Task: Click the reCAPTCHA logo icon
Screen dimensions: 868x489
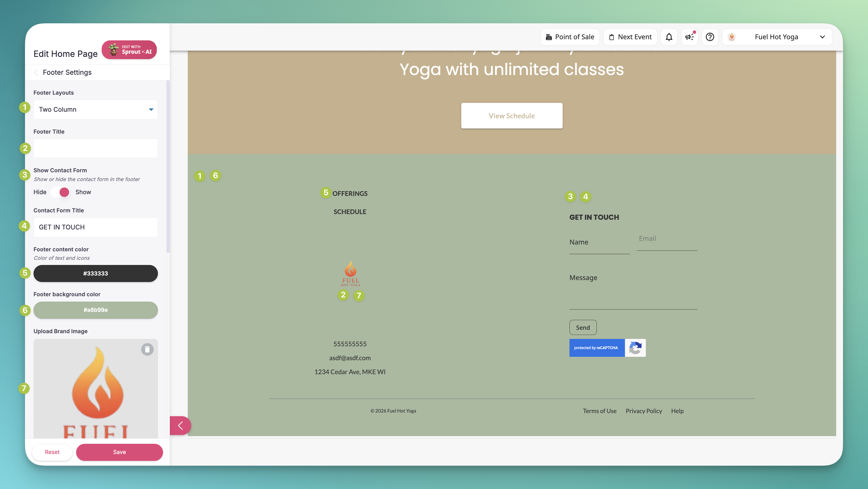Action: coord(635,348)
